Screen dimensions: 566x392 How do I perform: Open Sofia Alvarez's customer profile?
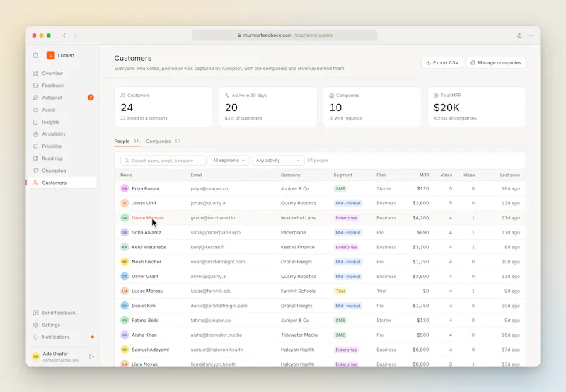[x=146, y=233]
